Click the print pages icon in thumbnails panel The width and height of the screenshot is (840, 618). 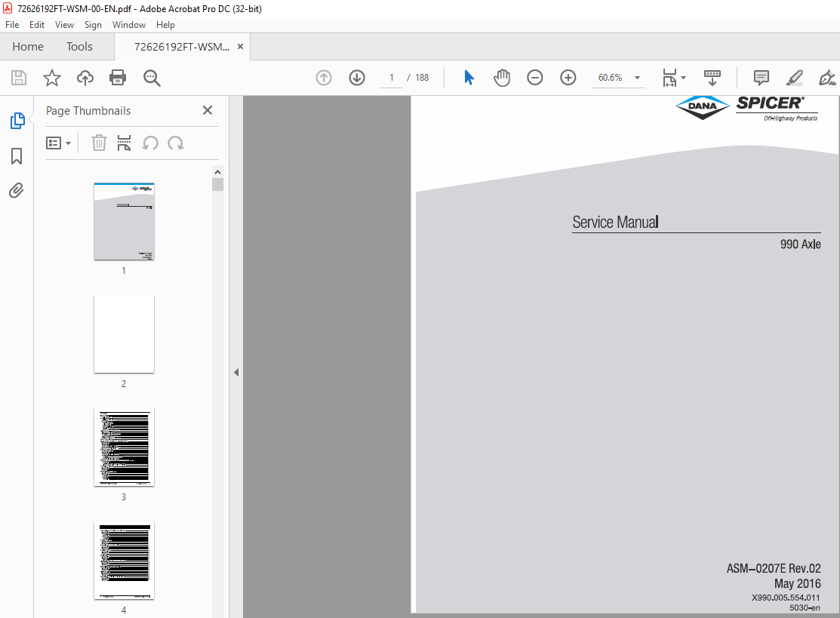point(125,143)
